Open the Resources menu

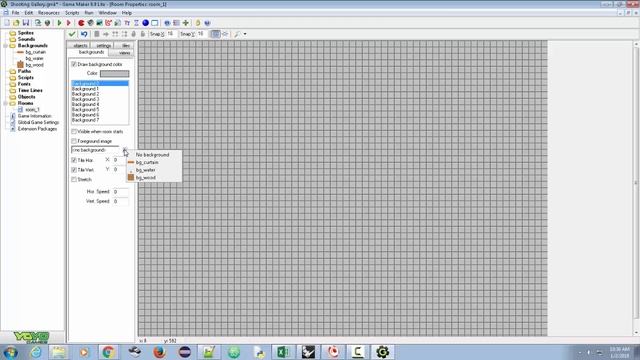(x=49, y=13)
